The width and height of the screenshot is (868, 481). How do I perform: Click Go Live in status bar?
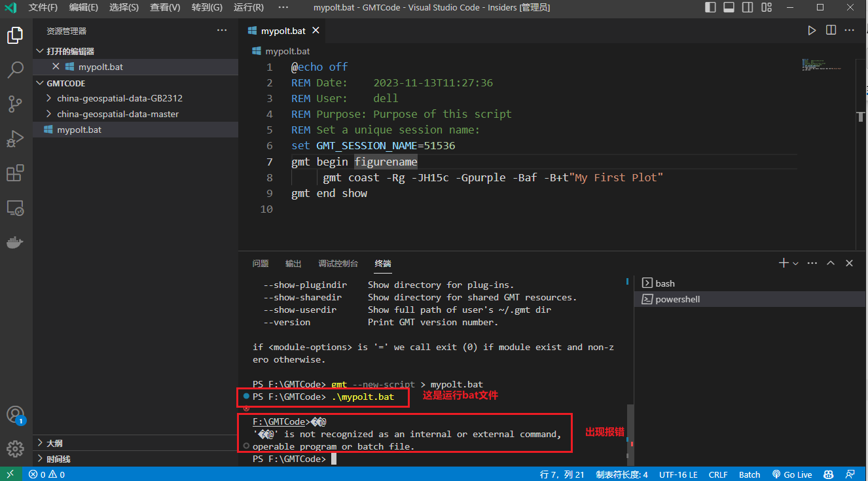pos(792,474)
